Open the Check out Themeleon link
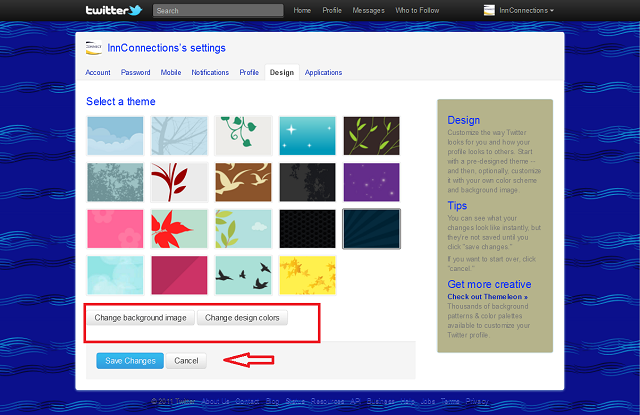This screenshot has width=640, height=415. click(x=488, y=297)
